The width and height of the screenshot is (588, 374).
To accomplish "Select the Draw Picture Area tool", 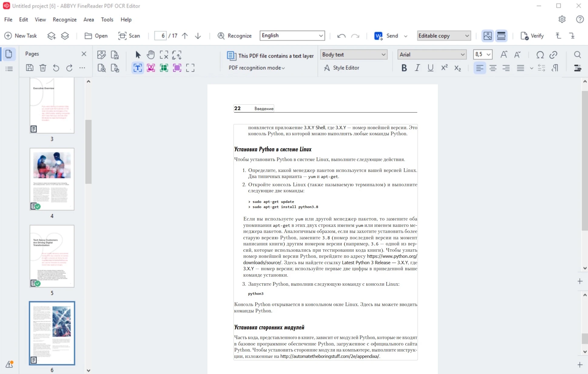I will (151, 68).
